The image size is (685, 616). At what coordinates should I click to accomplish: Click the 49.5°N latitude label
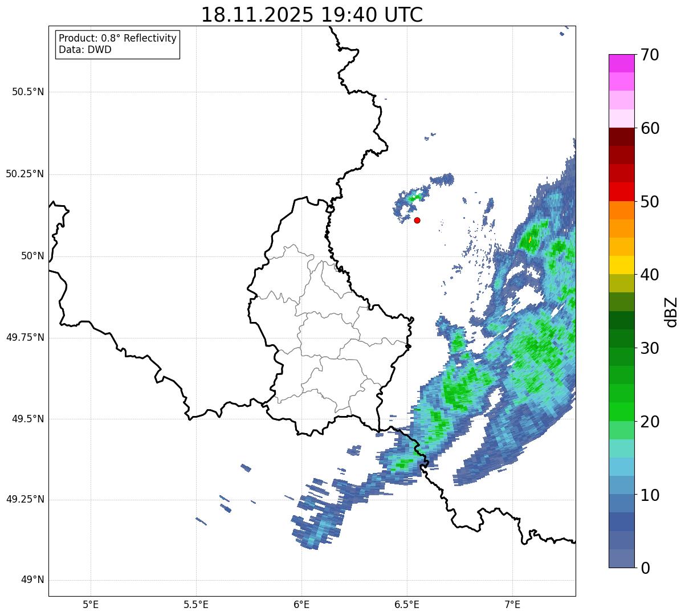click(28, 419)
